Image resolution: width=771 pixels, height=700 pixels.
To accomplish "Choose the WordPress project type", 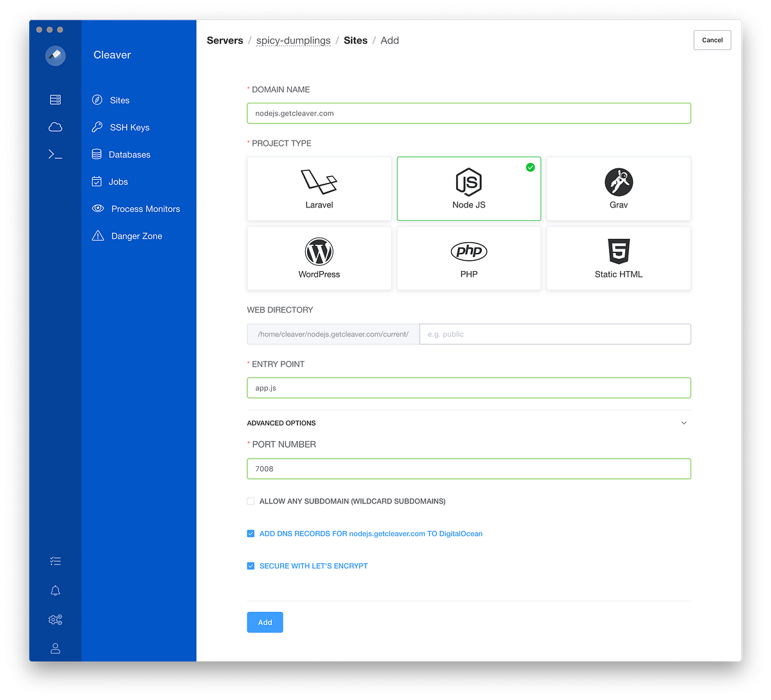I will [x=319, y=258].
